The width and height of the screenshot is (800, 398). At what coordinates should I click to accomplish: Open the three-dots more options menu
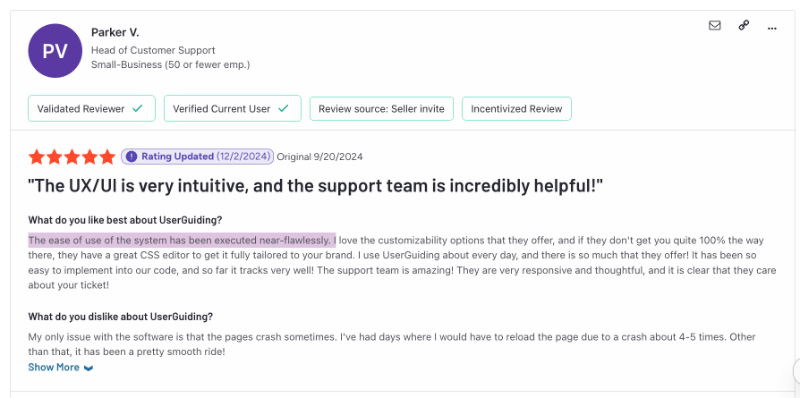(772, 29)
